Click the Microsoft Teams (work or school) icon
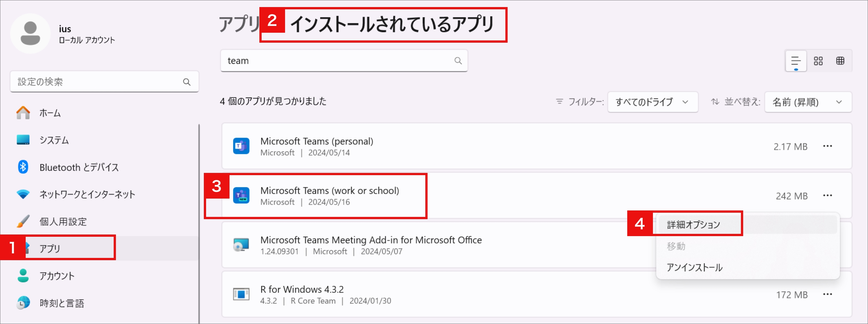The image size is (868, 324). tap(241, 195)
